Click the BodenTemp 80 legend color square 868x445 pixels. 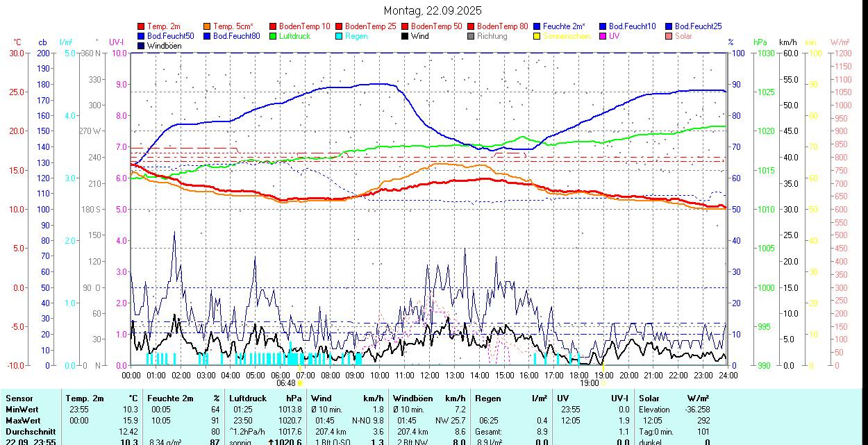pyautogui.click(x=471, y=26)
